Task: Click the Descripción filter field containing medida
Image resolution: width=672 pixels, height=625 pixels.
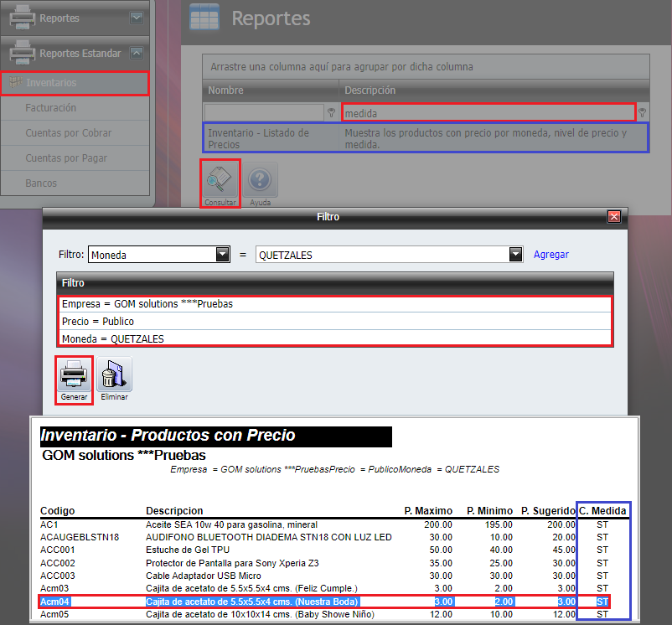Action: tap(488, 112)
